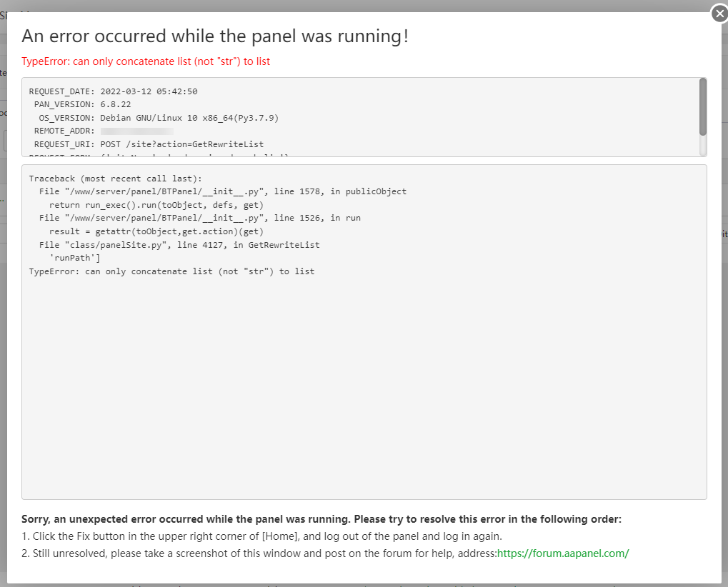Click the blurred REMOTE_ADDR value
This screenshot has width=728, height=587.
click(137, 131)
